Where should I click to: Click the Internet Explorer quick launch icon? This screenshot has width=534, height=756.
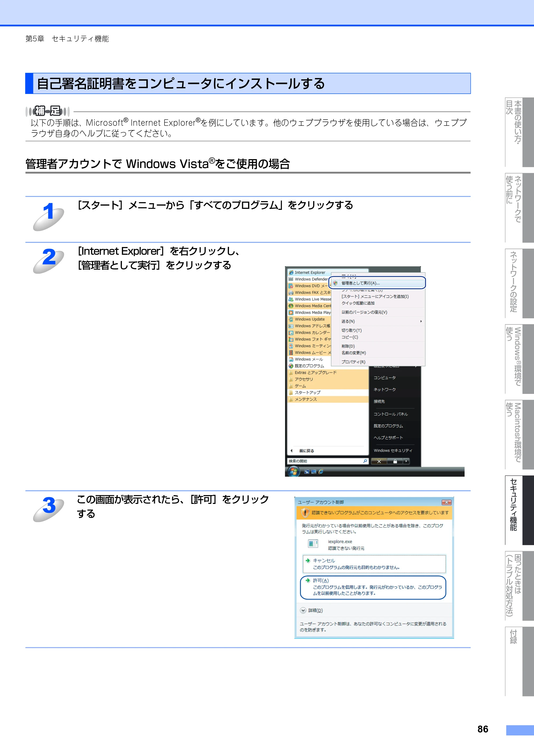[x=321, y=472]
